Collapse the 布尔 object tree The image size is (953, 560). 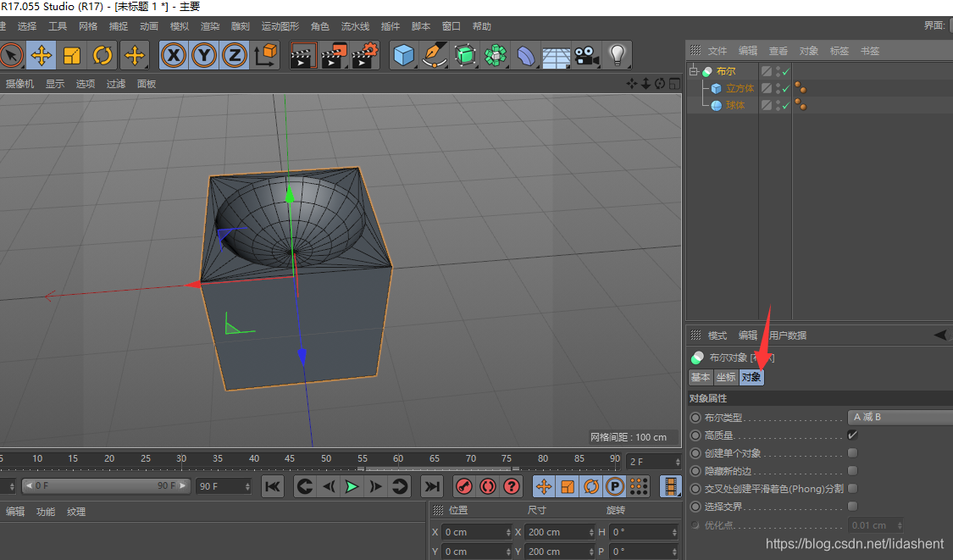pyautogui.click(x=694, y=72)
